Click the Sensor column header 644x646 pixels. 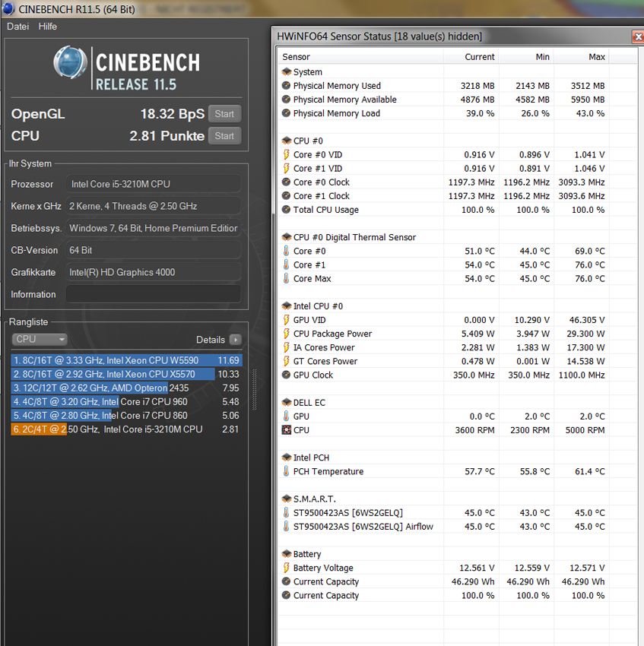click(x=360, y=57)
